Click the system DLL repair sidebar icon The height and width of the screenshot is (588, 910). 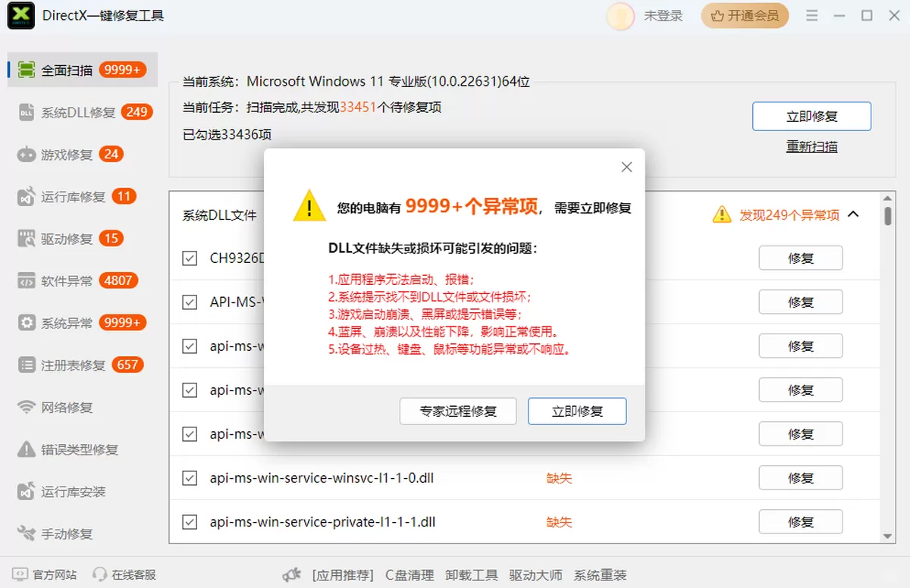click(27, 113)
